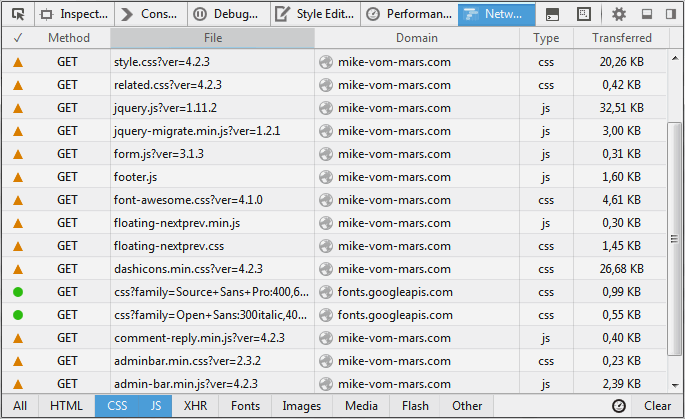The height and width of the screenshot is (419, 685).
Task: Dock toolbox to side icon
Action: coord(671,14)
